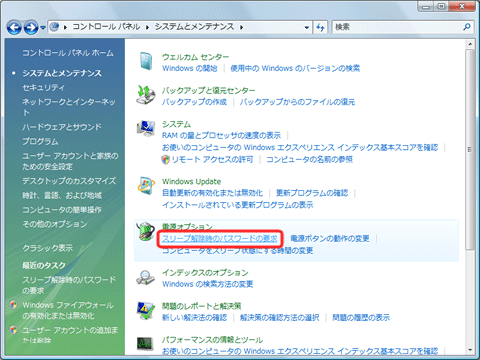The image size is (480, 360).
Task: Expand the システムとメンテナンス breadcrumb arrow
Action: coord(241,27)
